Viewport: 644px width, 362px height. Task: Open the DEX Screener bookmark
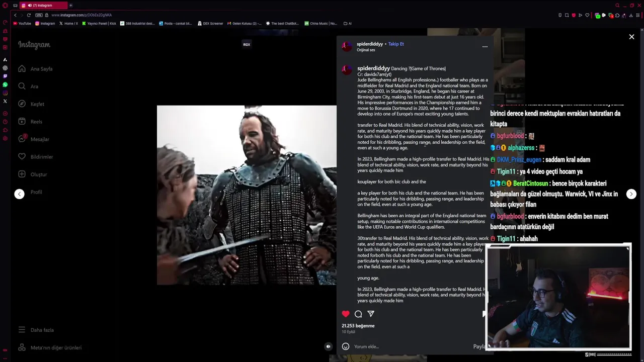pos(210,24)
